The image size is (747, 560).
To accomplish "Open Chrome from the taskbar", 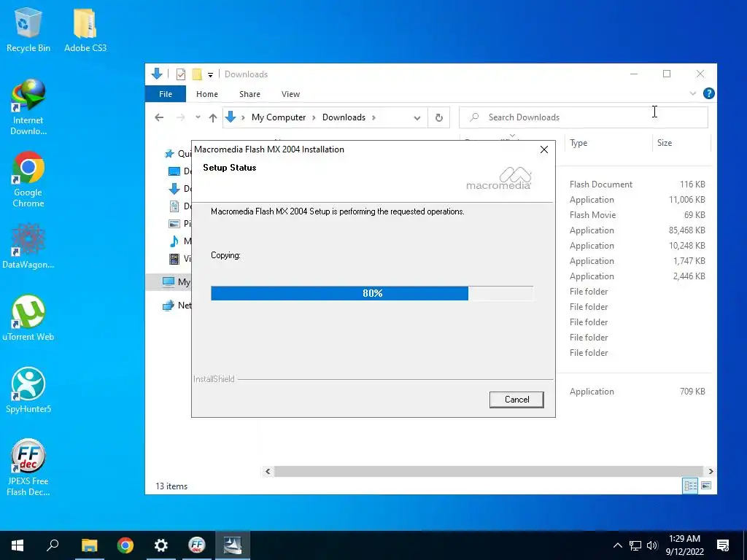I will 125,545.
